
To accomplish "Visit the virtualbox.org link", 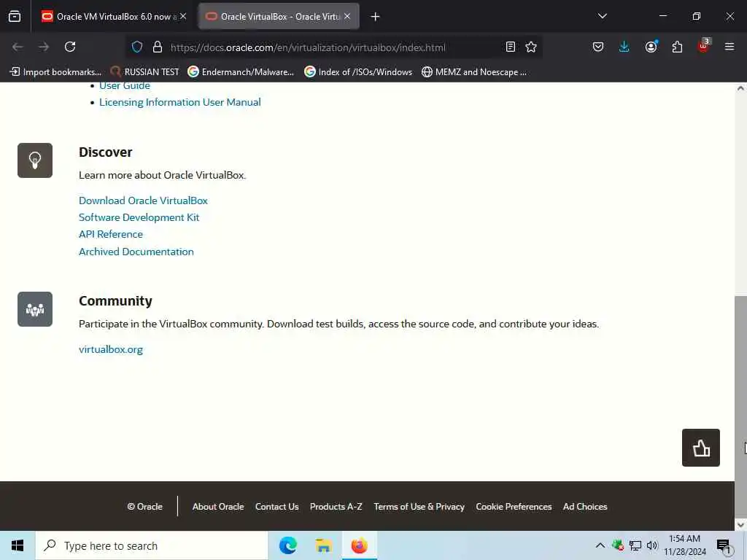I will pos(111,349).
